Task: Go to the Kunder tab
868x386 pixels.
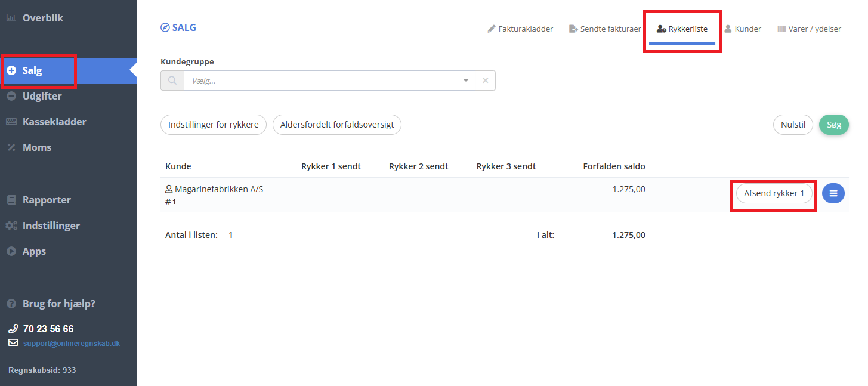Action: [743, 29]
